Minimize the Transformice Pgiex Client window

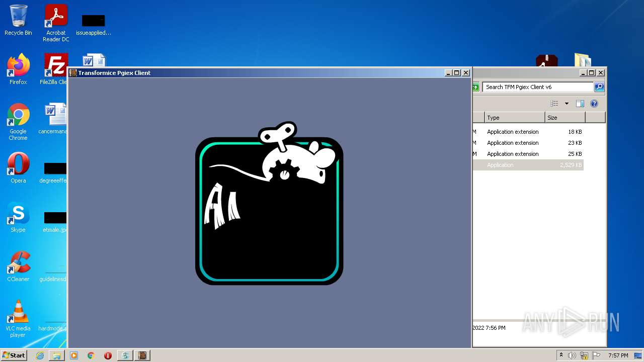coord(448,73)
